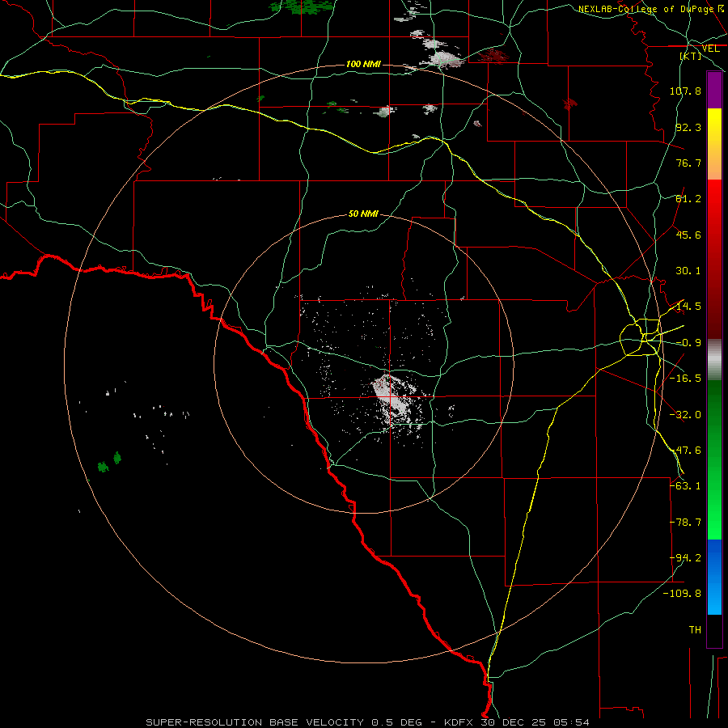This screenshot has width=728, height=728.
Task: Click the gray near-zero segment of color bar
Action: [714, 360]
